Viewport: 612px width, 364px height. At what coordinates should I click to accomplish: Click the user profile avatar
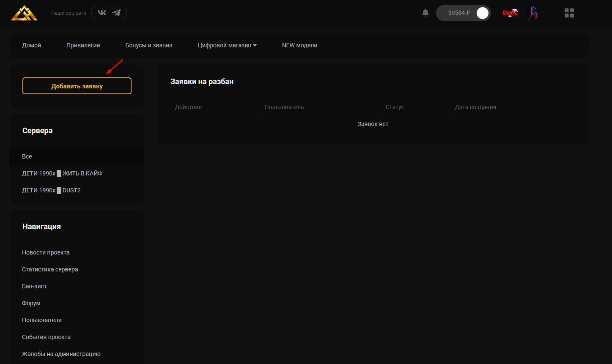(533, 13)
